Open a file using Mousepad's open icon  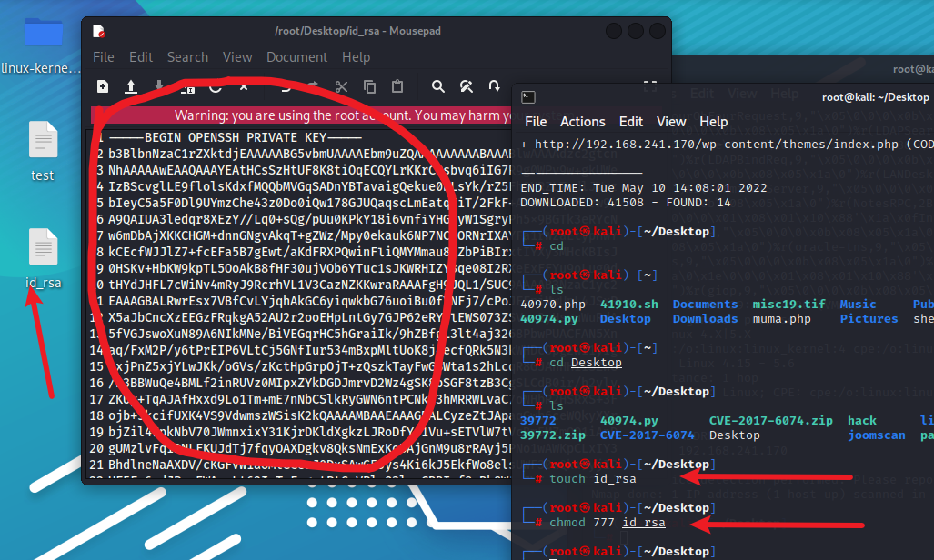pyautogui.click(x=130, y=87)
